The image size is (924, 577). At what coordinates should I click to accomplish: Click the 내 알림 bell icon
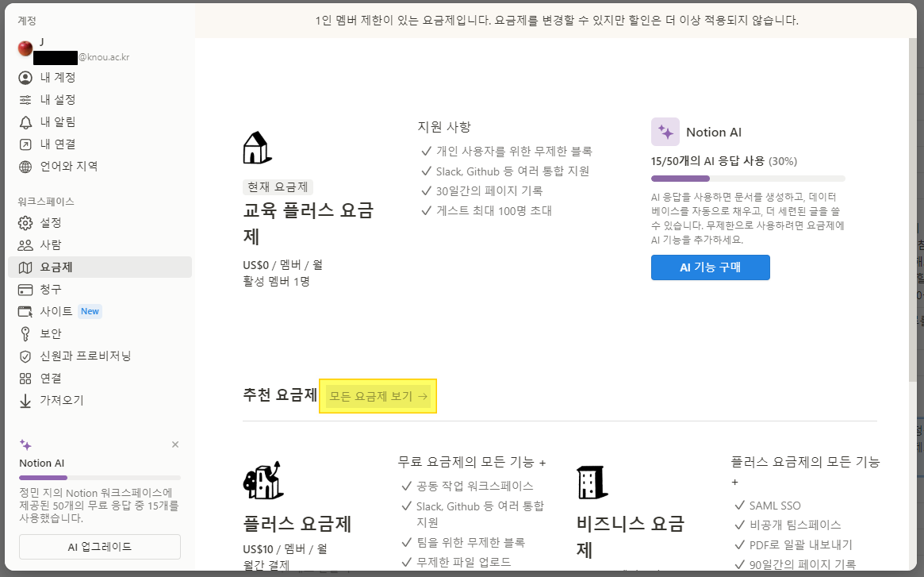pos(25,122)
